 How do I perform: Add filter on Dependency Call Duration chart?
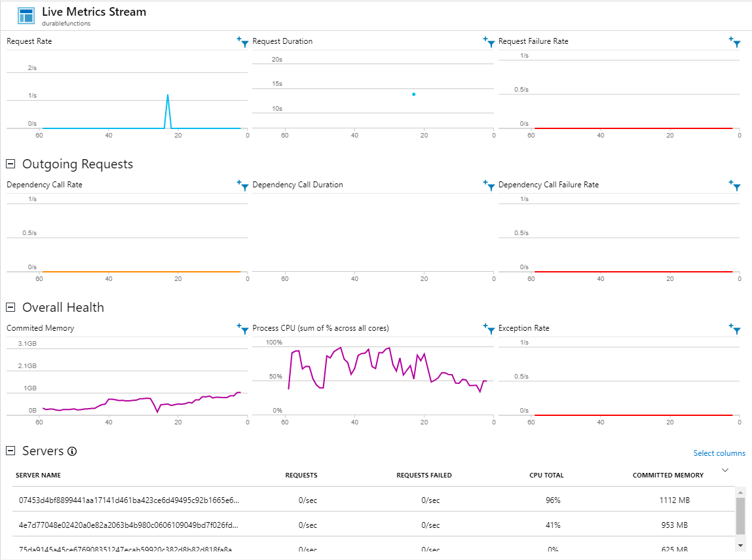(x=489, y=185)
